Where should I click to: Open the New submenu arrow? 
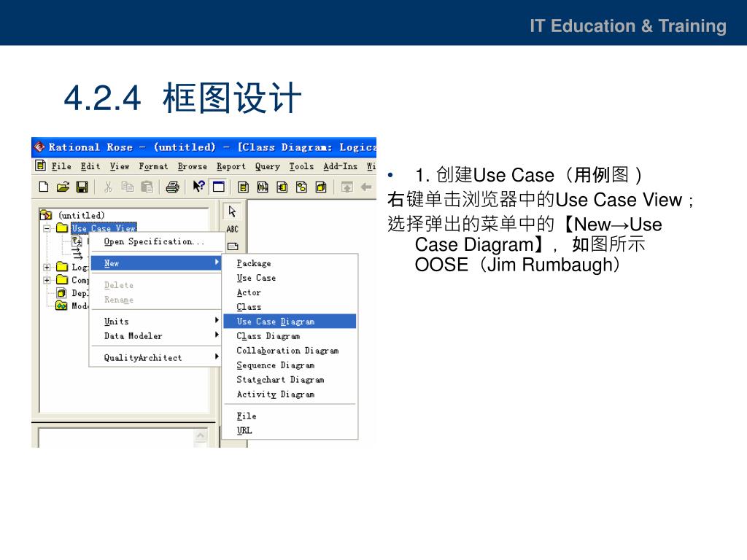coord(217,262)
